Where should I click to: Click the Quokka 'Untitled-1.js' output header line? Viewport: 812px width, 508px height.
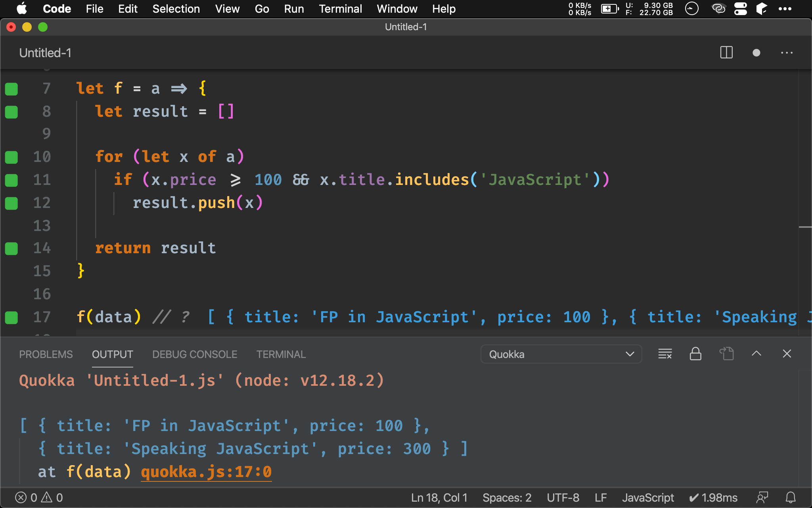(x=201, y=381)
